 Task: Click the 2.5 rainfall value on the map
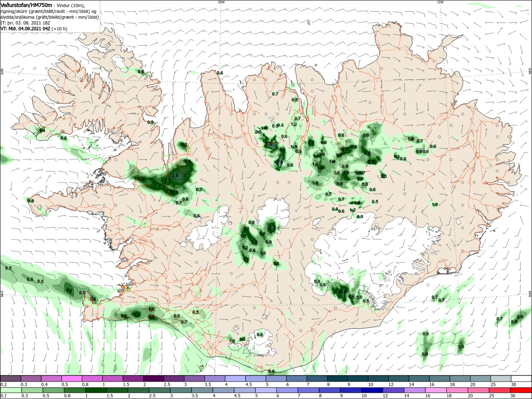(x=258, y=132)
